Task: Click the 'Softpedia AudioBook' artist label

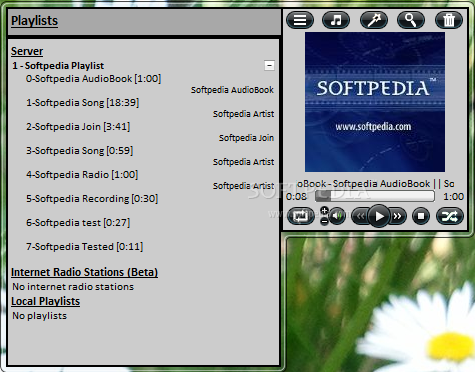Action: point(232,90)
